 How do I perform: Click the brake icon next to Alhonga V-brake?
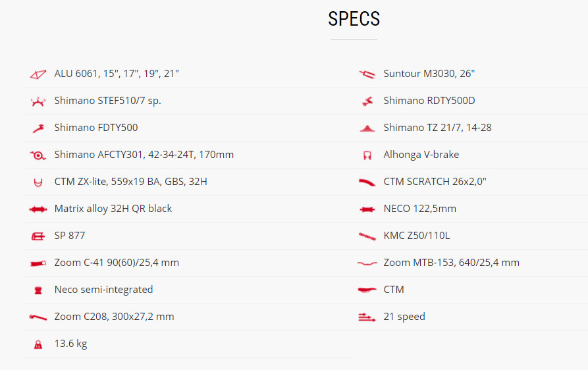[x=367, y=155]
